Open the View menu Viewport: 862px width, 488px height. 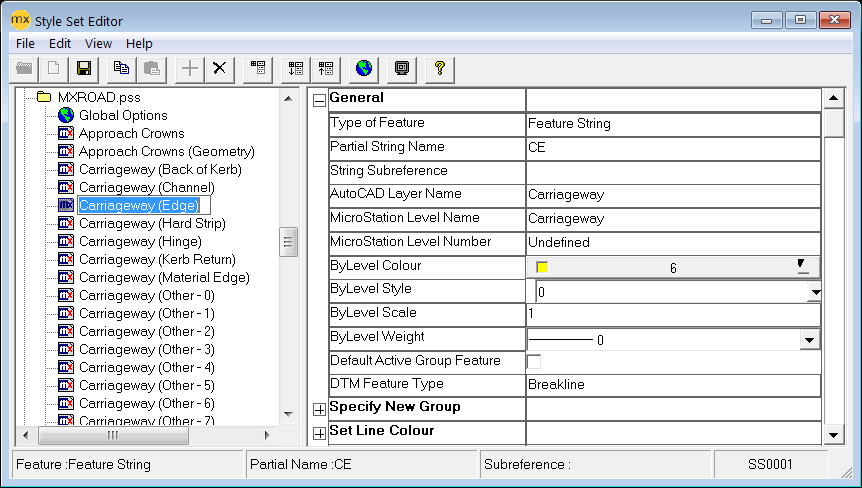tap(98, 43)
